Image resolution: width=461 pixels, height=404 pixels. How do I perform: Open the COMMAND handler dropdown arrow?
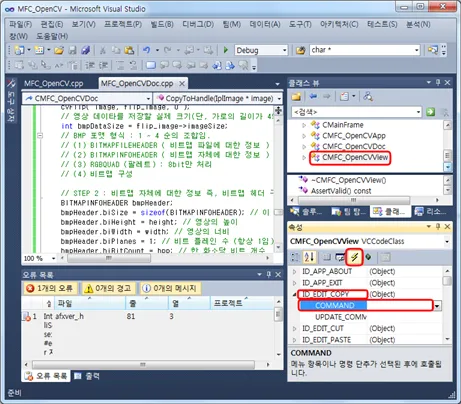437,306
